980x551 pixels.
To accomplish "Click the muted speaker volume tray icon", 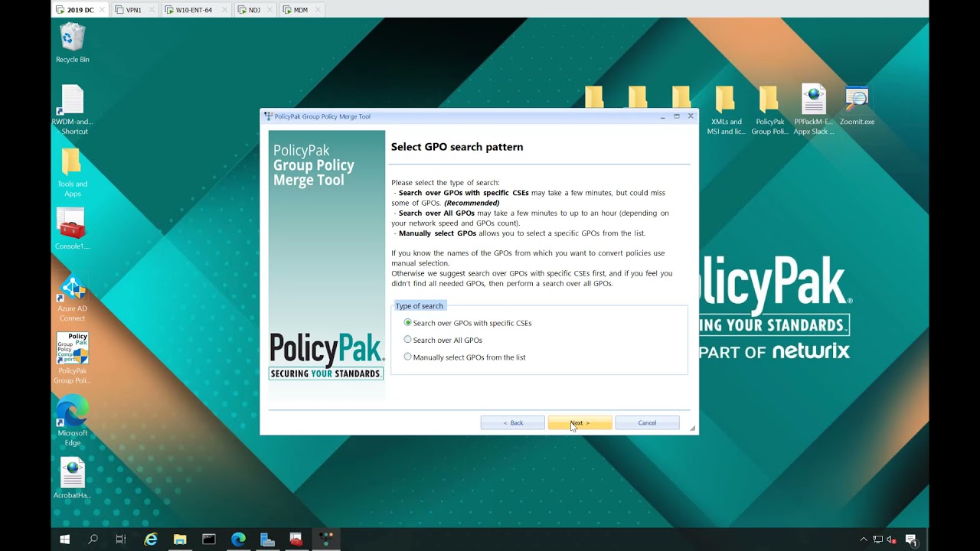I will point(891,540).
